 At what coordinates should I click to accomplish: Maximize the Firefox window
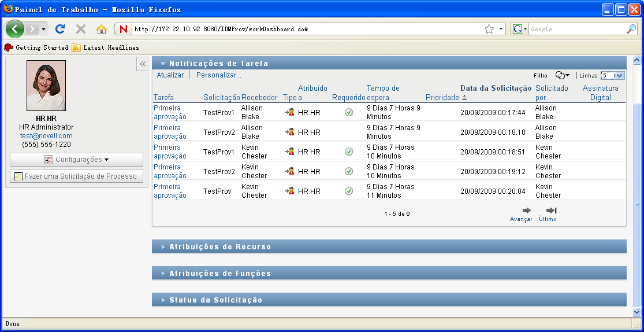click(x=621, y=9)
